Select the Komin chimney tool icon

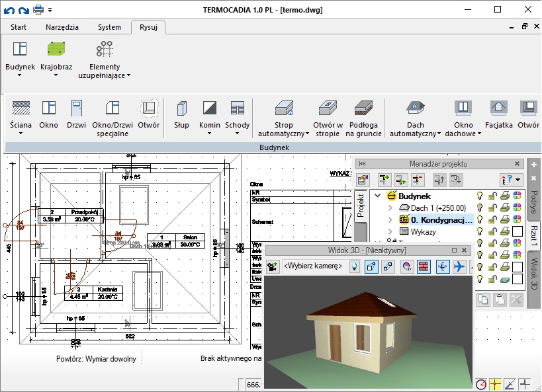coord(210,108)
